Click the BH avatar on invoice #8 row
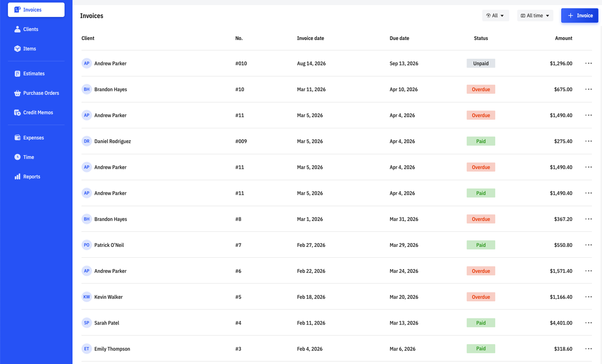 point(87,219)
